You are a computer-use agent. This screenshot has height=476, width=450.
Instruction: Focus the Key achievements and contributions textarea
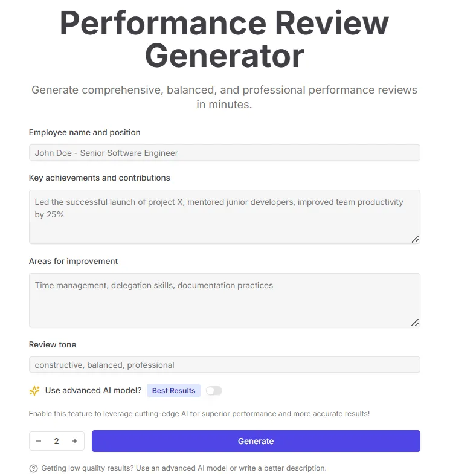click(x=225, y=217)
